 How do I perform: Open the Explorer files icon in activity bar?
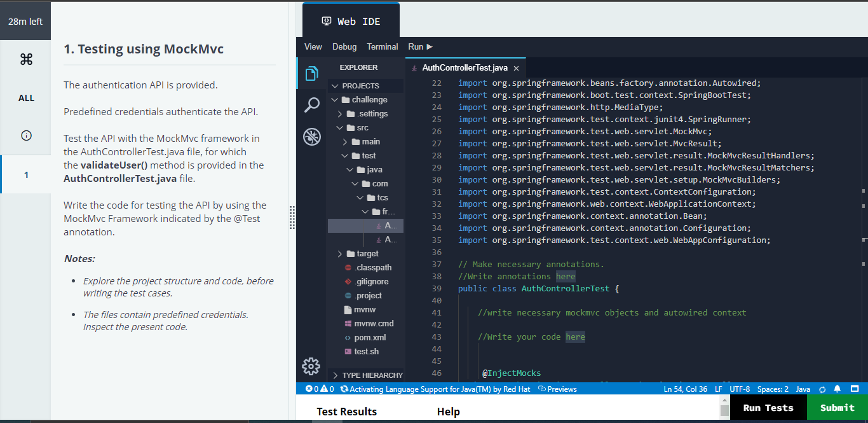click(311, 74)
